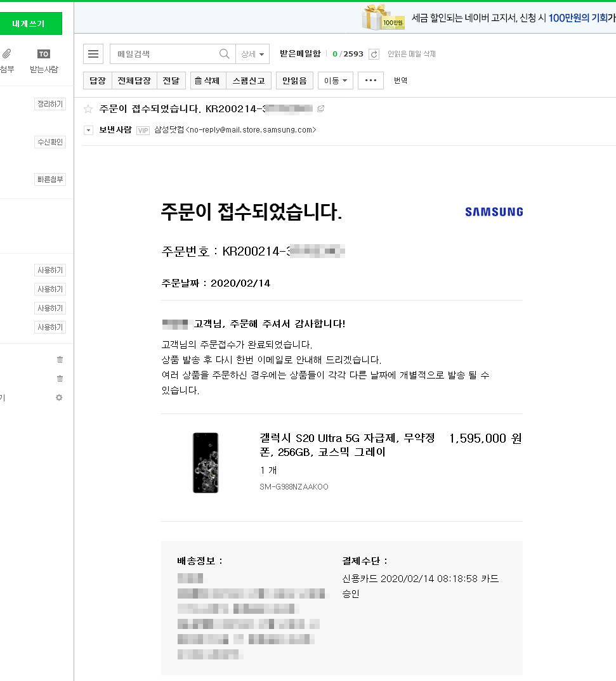The height and width of the screenshot is (681, 616).
Task: Expand sender details arrow next to 보낸사람
Action: click(88, 130)
